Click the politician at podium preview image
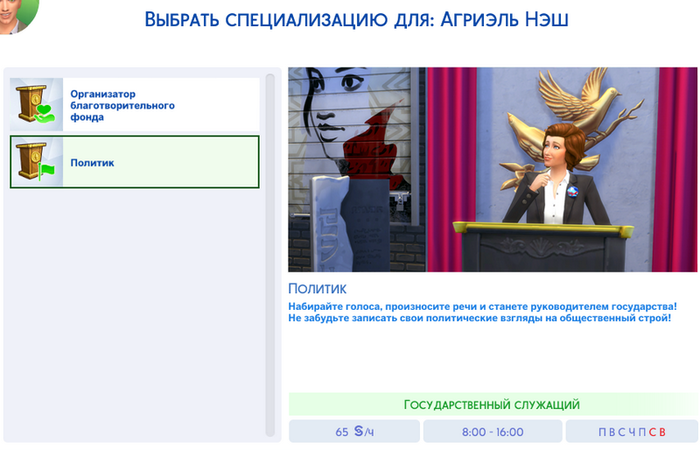Image resolution: width=700 pixels, height=450 pixels. point(492,170)
